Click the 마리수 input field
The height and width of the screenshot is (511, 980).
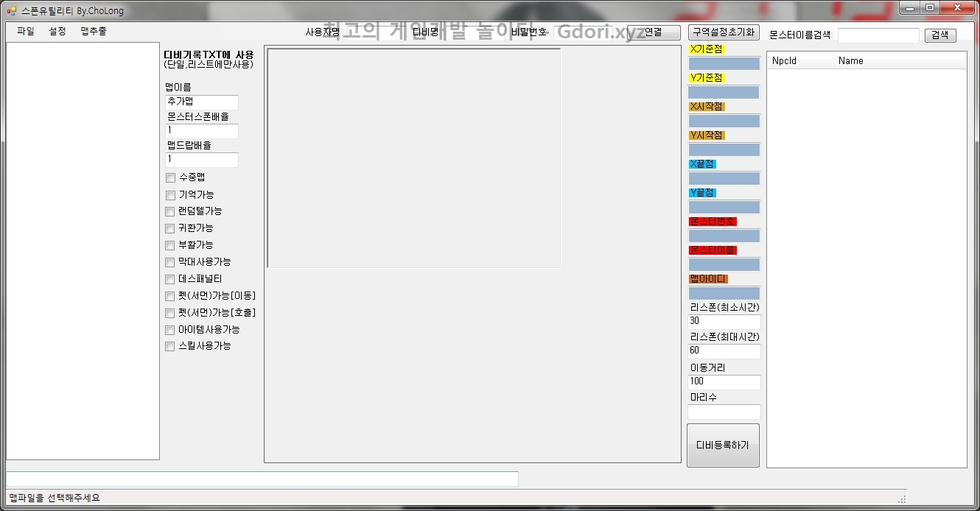point(724,412)
